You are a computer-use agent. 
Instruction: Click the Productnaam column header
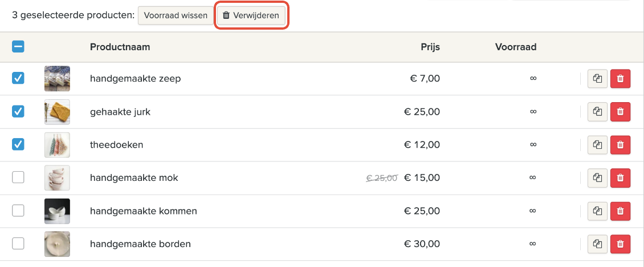tap(120, 47)
